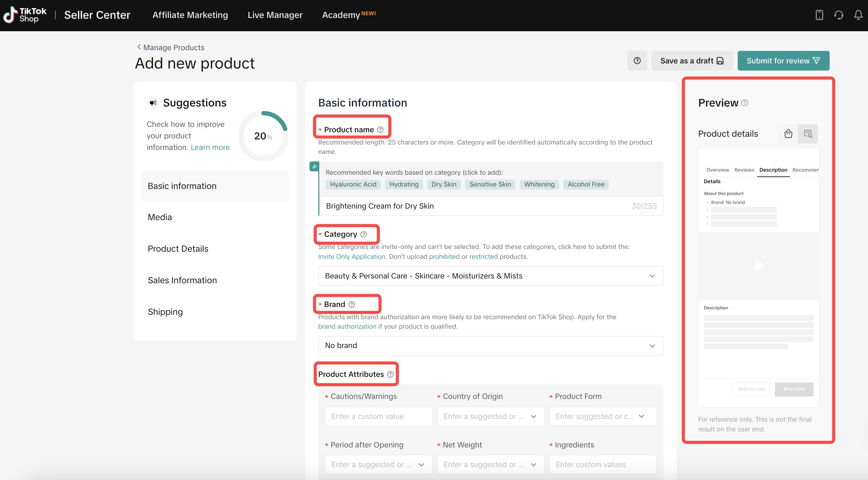The image size is (868, 480).
Task: Open the headset customer support icon
Action: coord(838,15)
